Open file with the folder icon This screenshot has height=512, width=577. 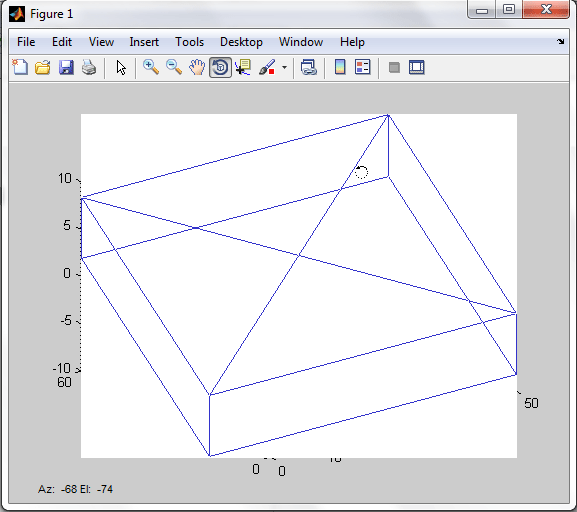pos(43,67)
